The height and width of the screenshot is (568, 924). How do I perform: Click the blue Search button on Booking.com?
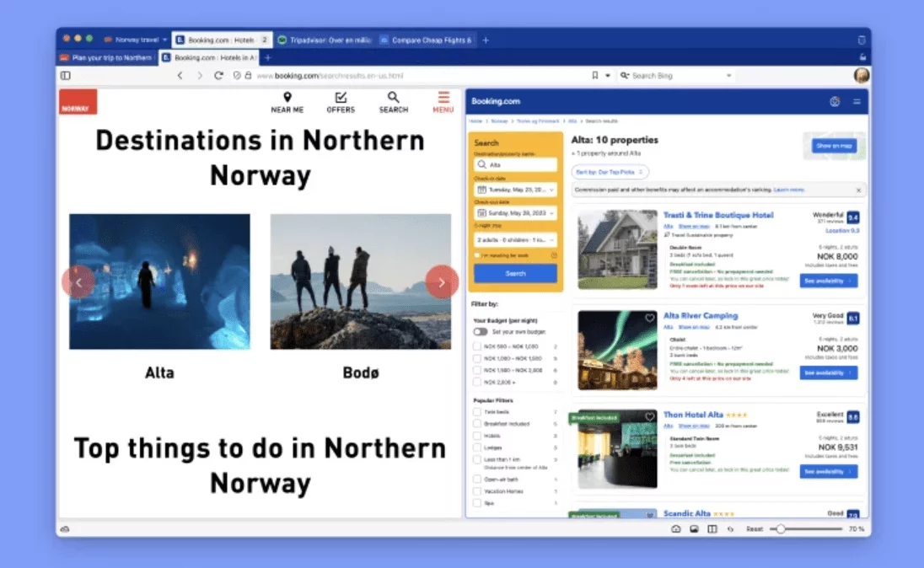516,273
